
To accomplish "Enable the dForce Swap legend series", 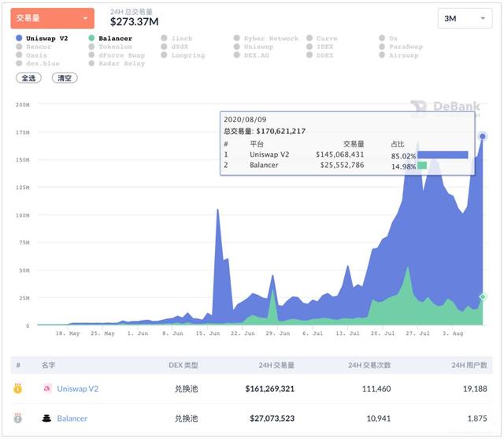I will (x=117, y=55).
